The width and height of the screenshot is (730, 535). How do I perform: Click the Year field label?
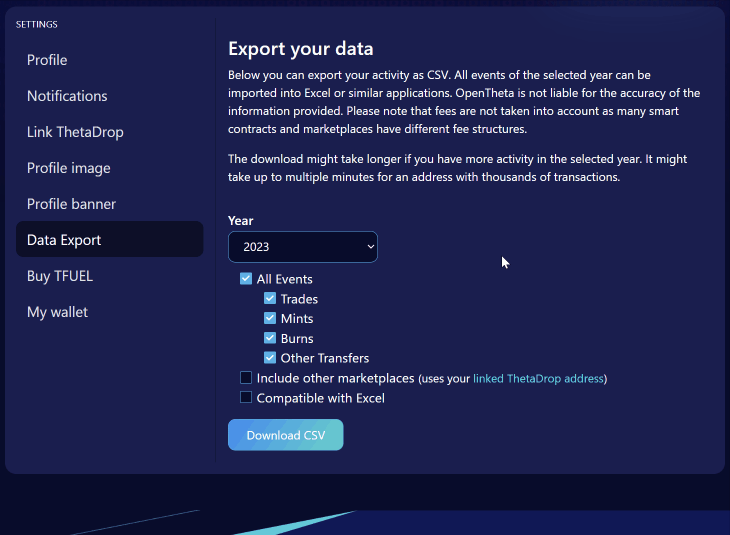[241, 221]
